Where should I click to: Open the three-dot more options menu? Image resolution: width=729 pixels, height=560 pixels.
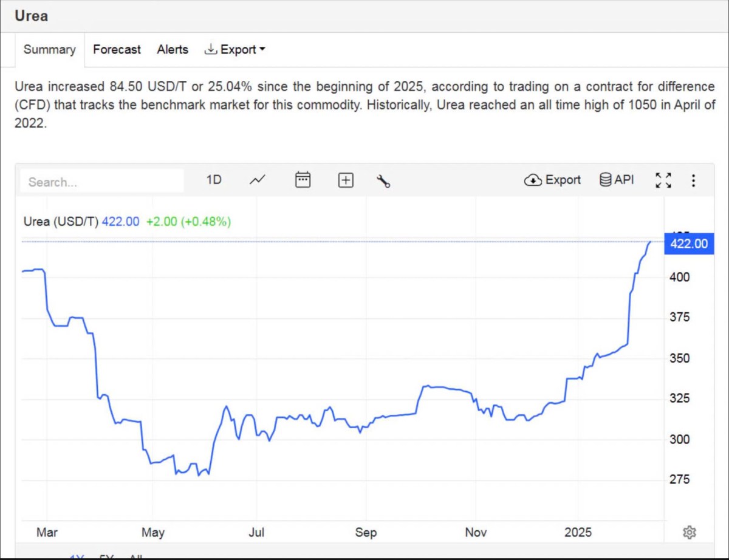coord(693,180)
